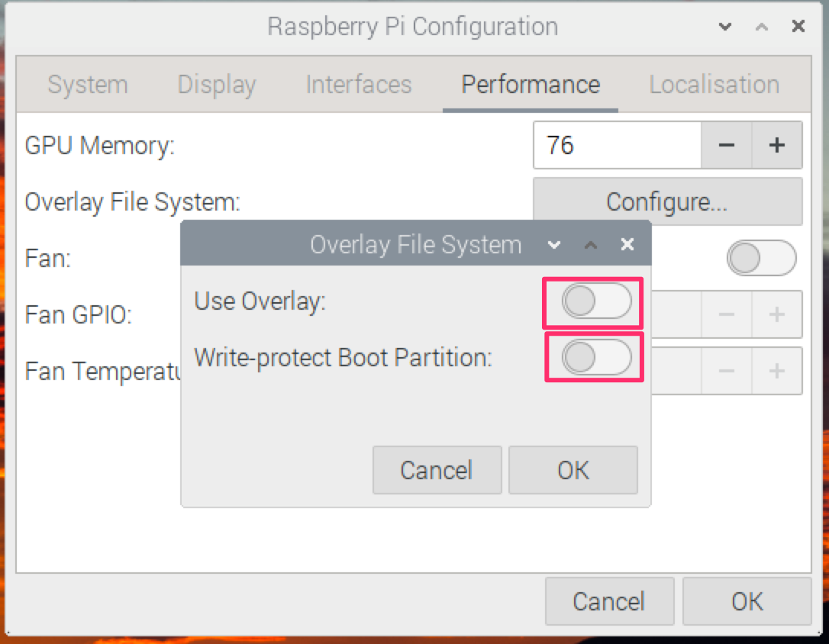The height and width of the screenshot is (644, 829).
Task: Click the Fan GPIO plus button
Action: pos(777,314)
